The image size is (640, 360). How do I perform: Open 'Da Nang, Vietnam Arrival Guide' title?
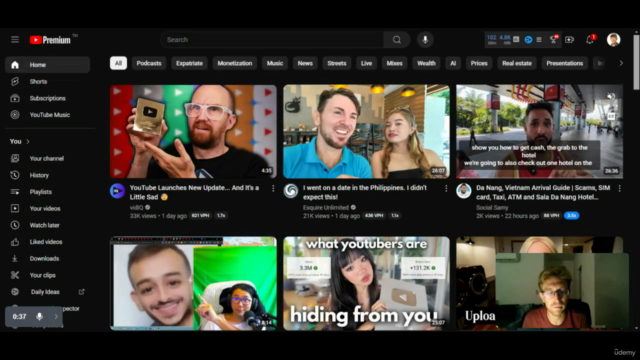pos(543,192)
